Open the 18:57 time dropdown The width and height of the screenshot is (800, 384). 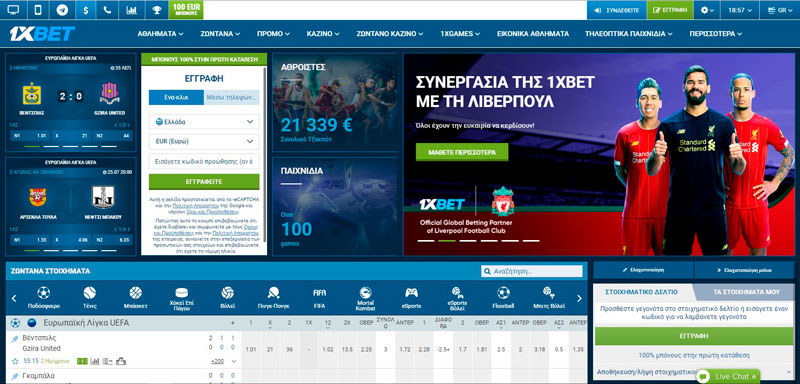coord(740,10)
